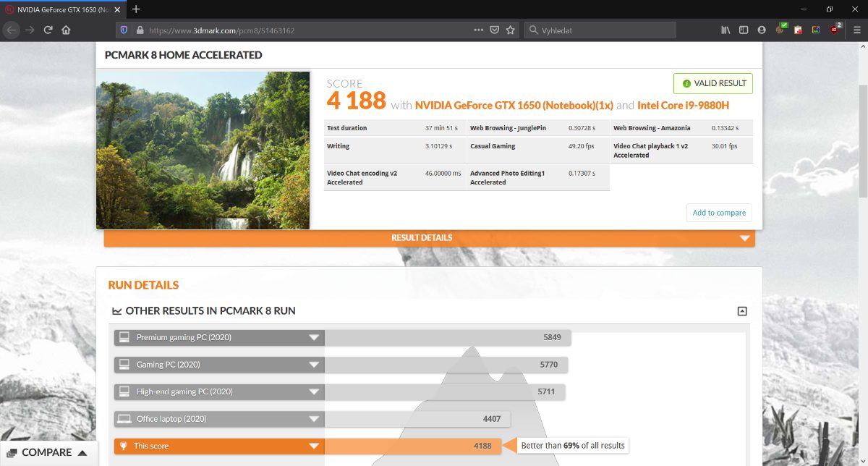Viewport: 868px width, 466px height.
Task: Expand the Office laptop (2020) row
Action: click(314, 419)
